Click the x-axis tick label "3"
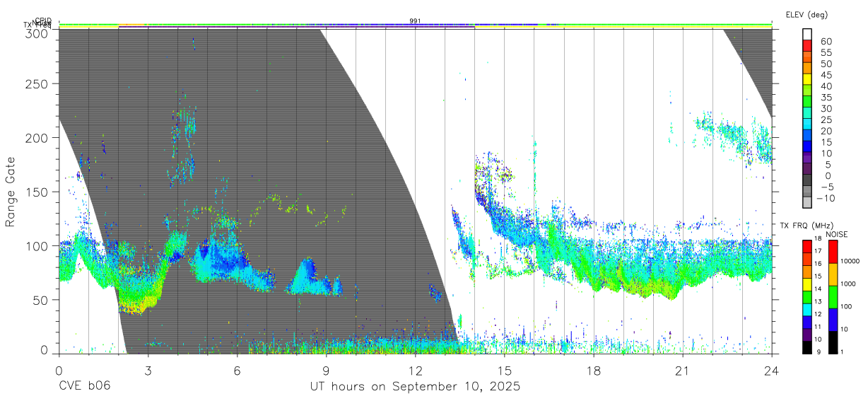Viewport: 868px width, 401px height. [148, 371]
